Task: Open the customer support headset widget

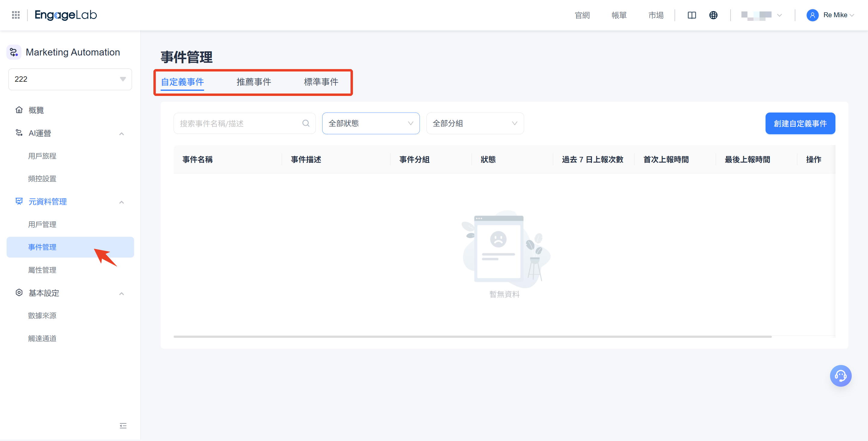Action: coord(841,376)
